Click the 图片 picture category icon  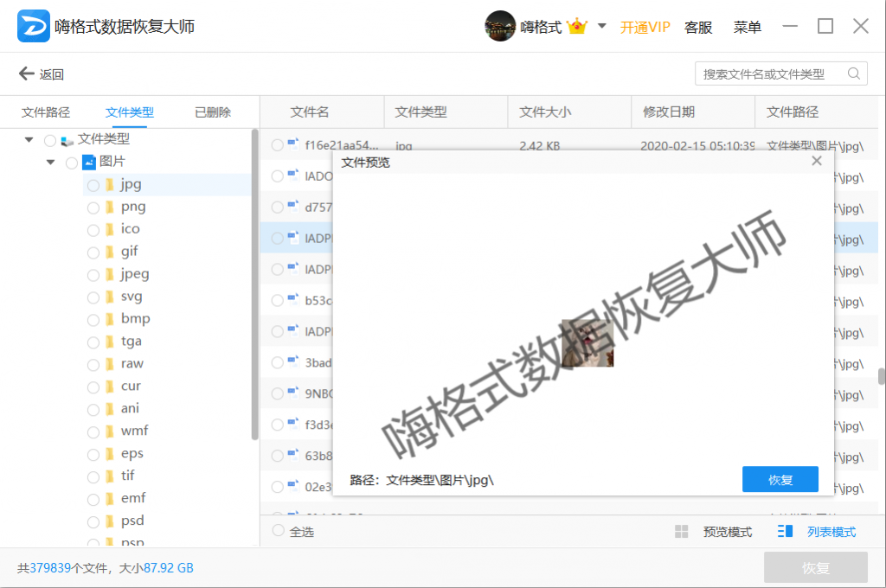point(89,162)
